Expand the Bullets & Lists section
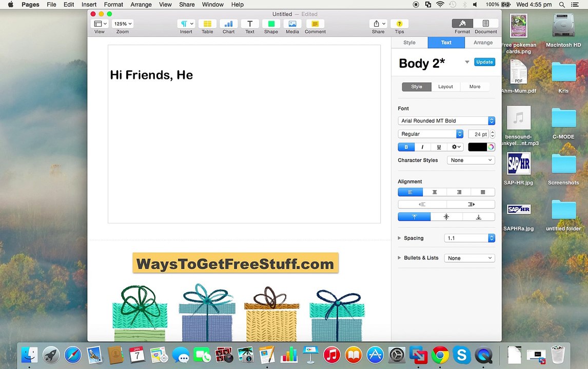The height and width of the screenshot is (369, 588). coord(399,258)
